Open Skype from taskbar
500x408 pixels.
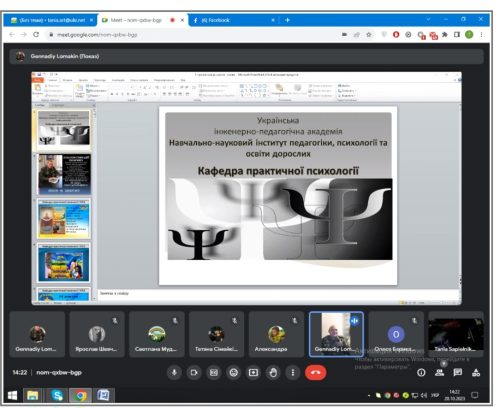coord(57,396)
